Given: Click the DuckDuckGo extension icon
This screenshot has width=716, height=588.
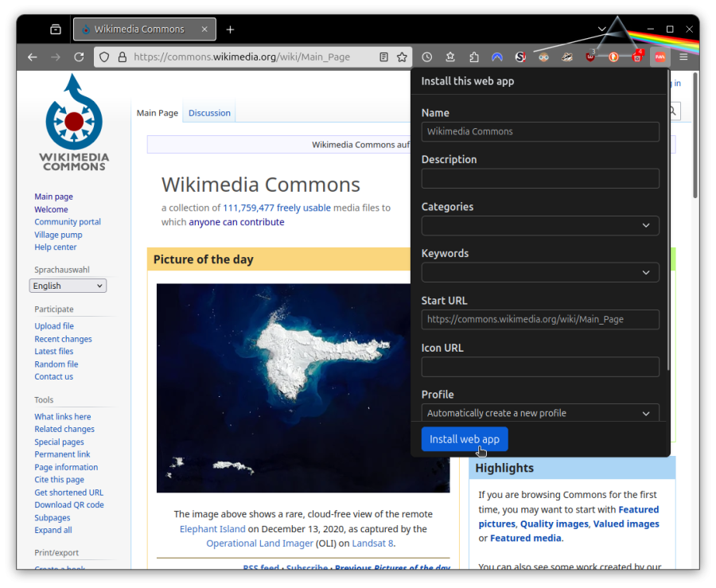Looking at the screenshot, I should (x=613, y=57).
